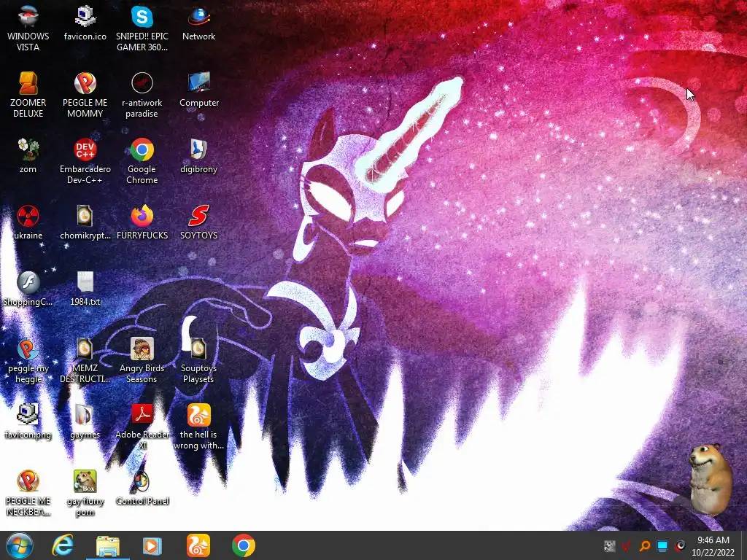747x560 pixels.
Task: Open the Control Panel desktop shortcut
Action: pyautogui.click(x=142, y=489)
